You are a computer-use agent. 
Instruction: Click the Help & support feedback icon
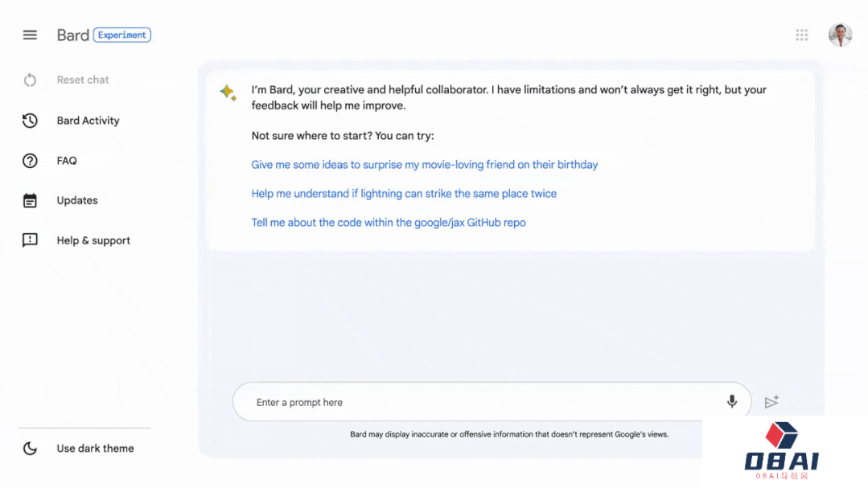tap(30, 240)
